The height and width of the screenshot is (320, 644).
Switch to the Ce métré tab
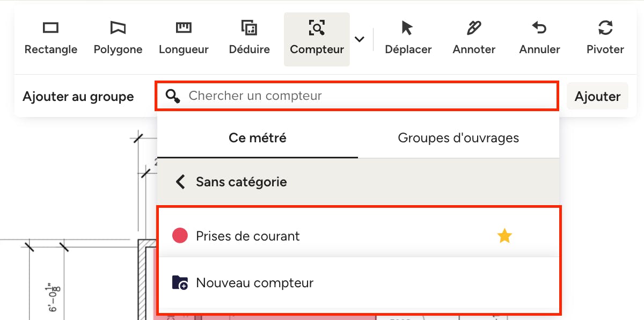tap(258, 138)
